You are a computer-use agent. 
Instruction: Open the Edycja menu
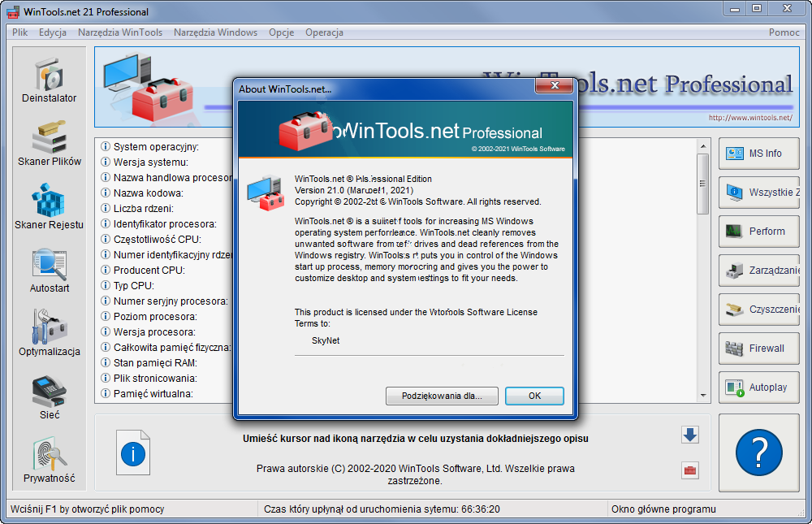coord(52,32)
